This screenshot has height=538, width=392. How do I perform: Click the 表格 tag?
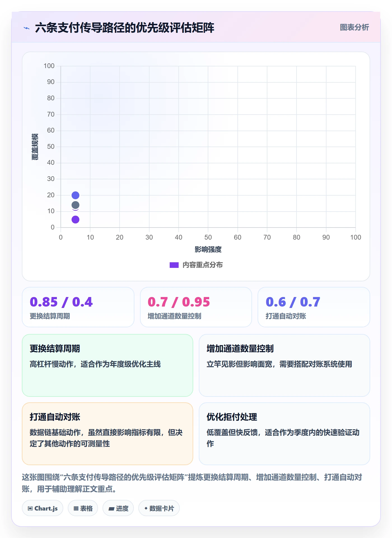(83, 508)
